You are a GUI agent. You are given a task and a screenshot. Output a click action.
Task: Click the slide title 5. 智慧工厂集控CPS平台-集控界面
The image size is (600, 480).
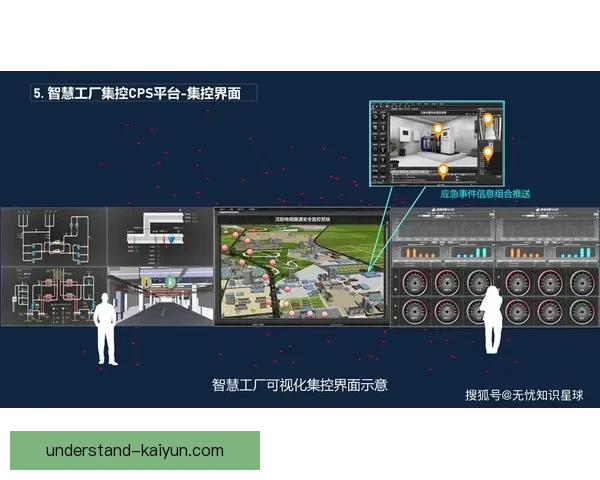click(137, 93)
